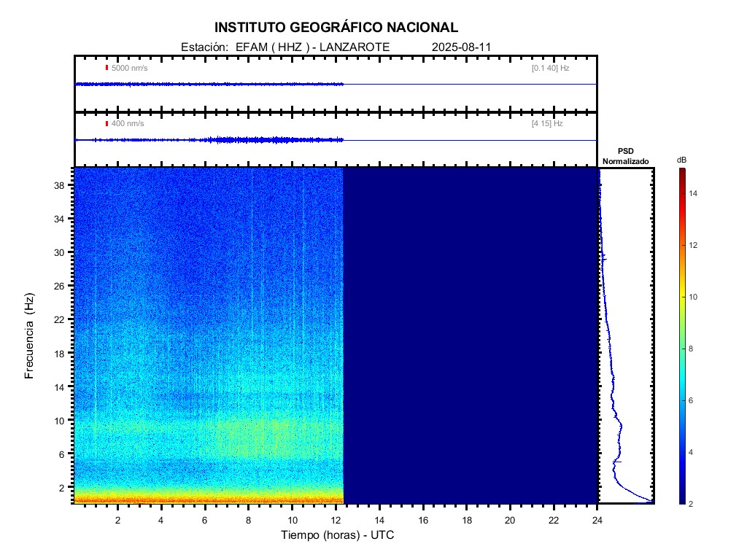Click frequency axis tick label 14
747x560 pixels.
(59, 387)
